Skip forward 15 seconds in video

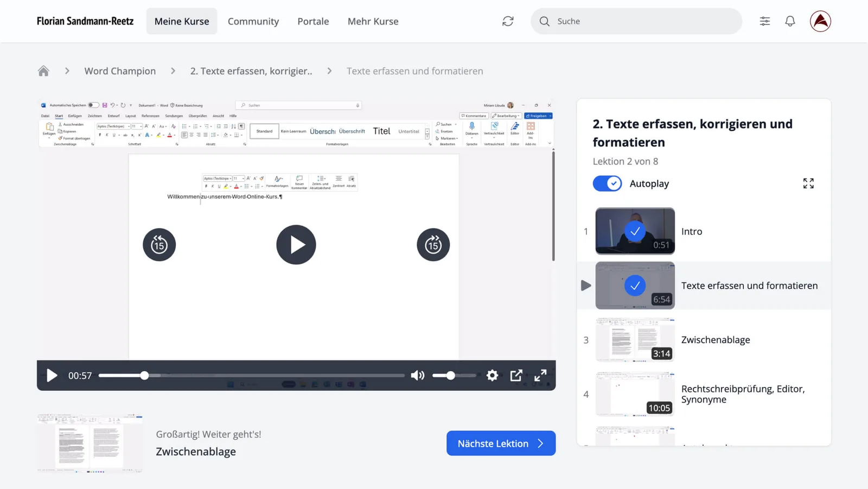click(433, 245)
